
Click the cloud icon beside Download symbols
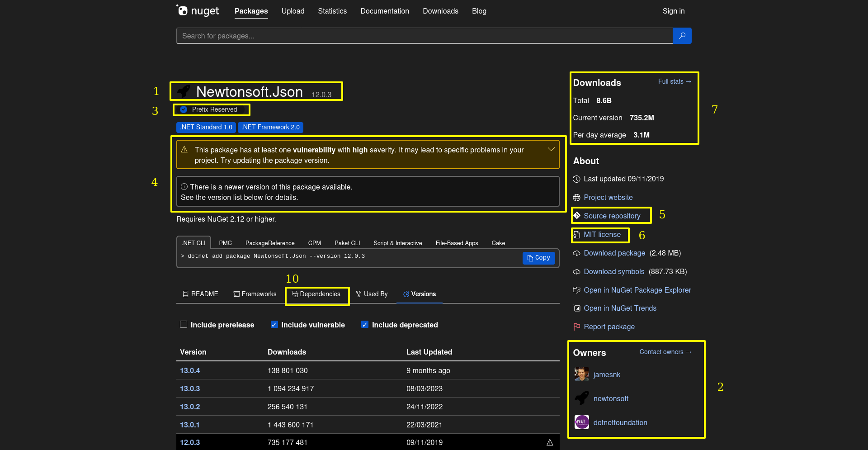(x=576, y=272)
